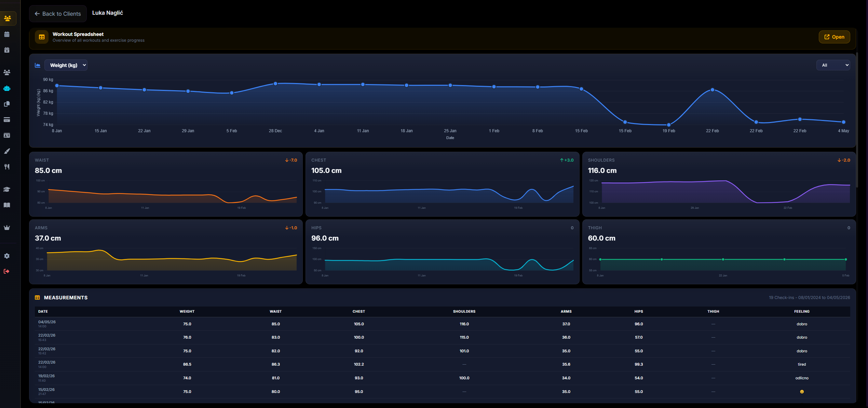Screen dimensions: 868x408
Task: Select the 04/05/26 check-in row date
Action: pyautogui.click(x=47, y=322)
